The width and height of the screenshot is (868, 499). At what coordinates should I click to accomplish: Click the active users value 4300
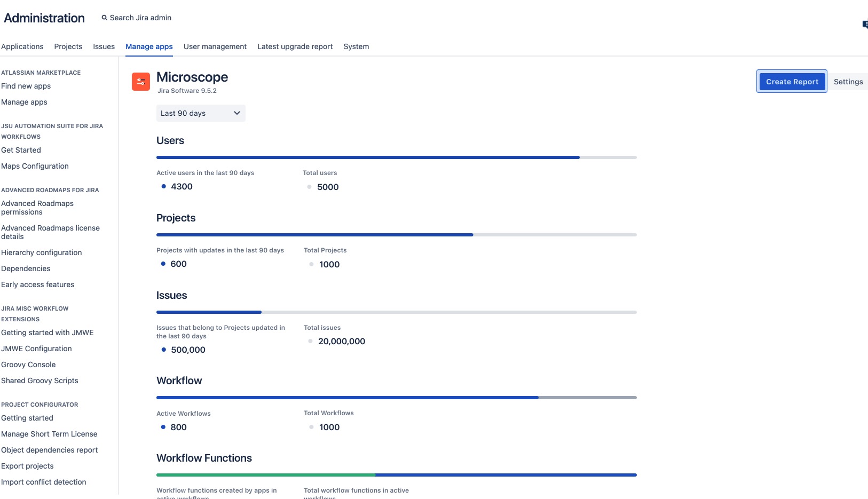182,186
